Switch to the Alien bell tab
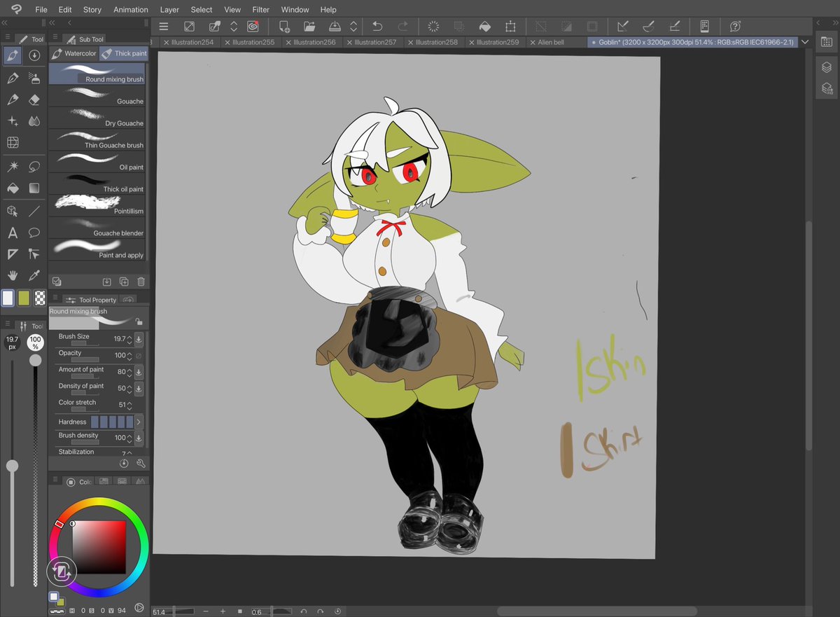840x617 pixels. click(x=549, y=42)
